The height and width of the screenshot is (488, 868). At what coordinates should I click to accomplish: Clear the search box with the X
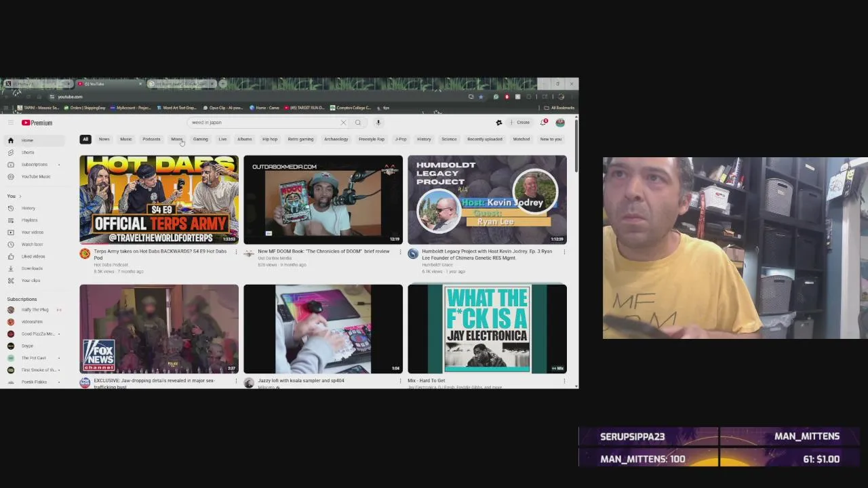coord(343,123)
